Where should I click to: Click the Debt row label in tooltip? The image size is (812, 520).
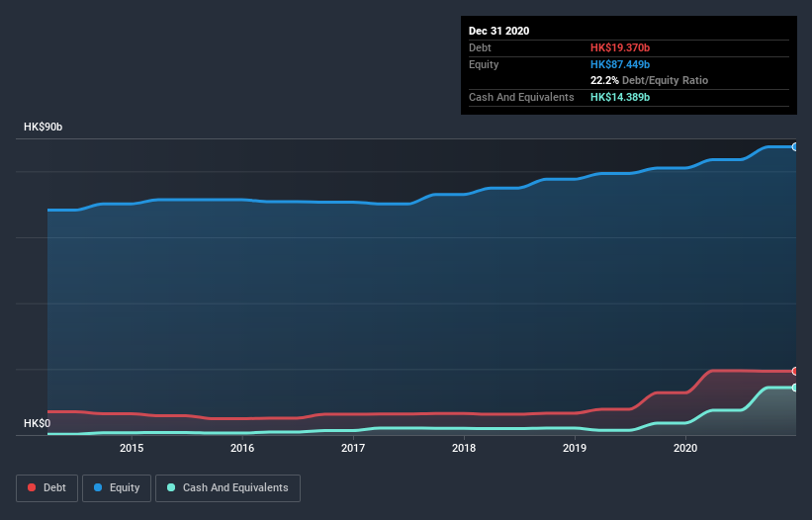[x=480, y=47]
